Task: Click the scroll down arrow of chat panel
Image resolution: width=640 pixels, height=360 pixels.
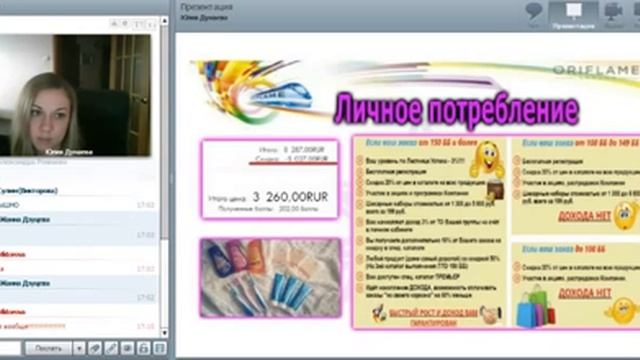Action: (x=164, y=333)
